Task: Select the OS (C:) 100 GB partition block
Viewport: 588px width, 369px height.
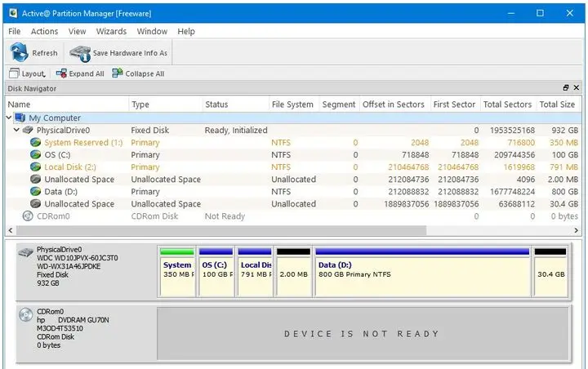Action: (x=216, y=272)
